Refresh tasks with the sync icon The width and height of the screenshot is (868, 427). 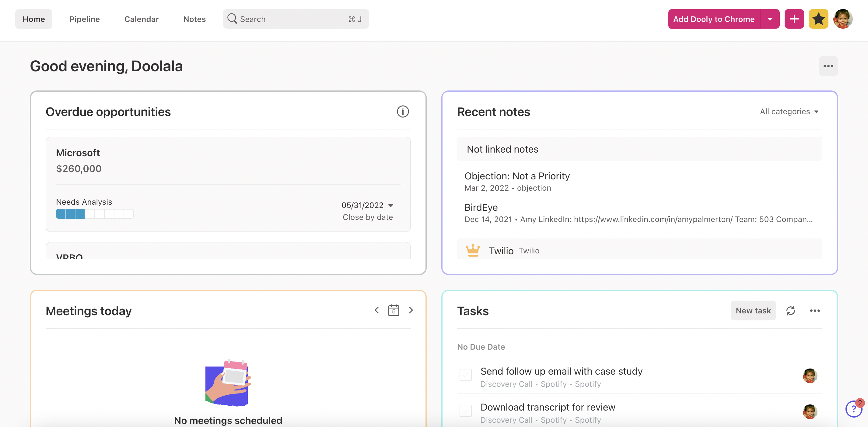click(790, 311)
